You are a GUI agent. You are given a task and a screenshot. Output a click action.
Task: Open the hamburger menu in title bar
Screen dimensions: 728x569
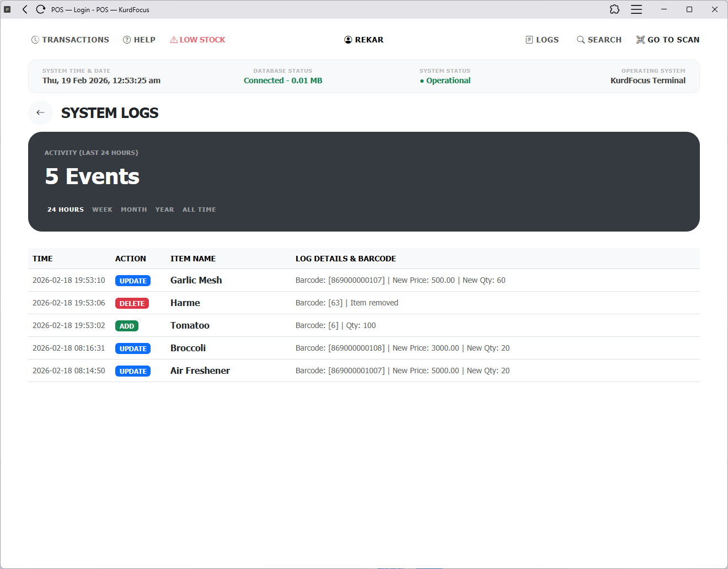pyautogui.click(x=636, y=9)
